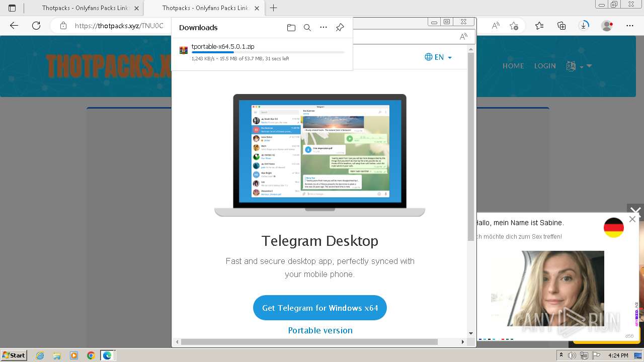The width and height of the screenshot is (644, 362).
Task: Launch Internet Explorer from taskbar
Action: point(40,355)
